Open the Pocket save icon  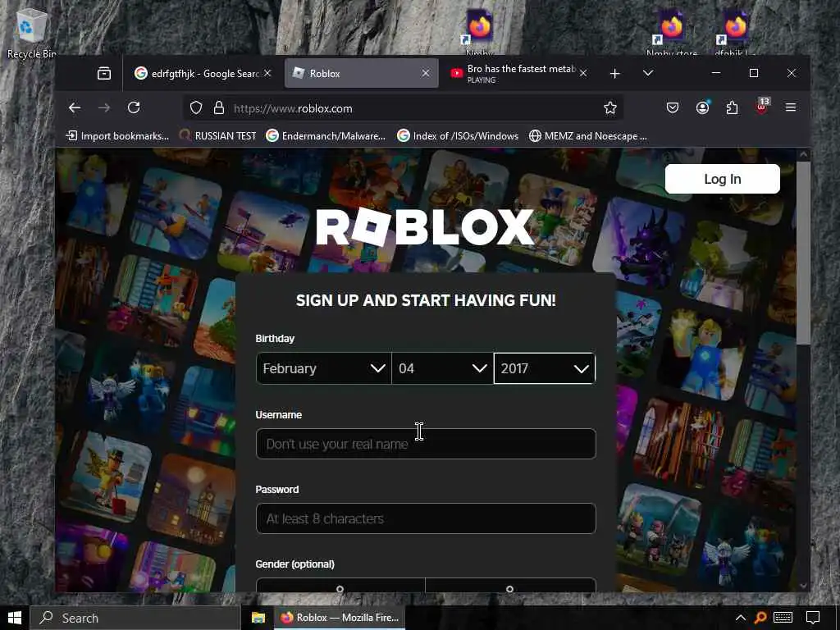click(x=673, y=107)
